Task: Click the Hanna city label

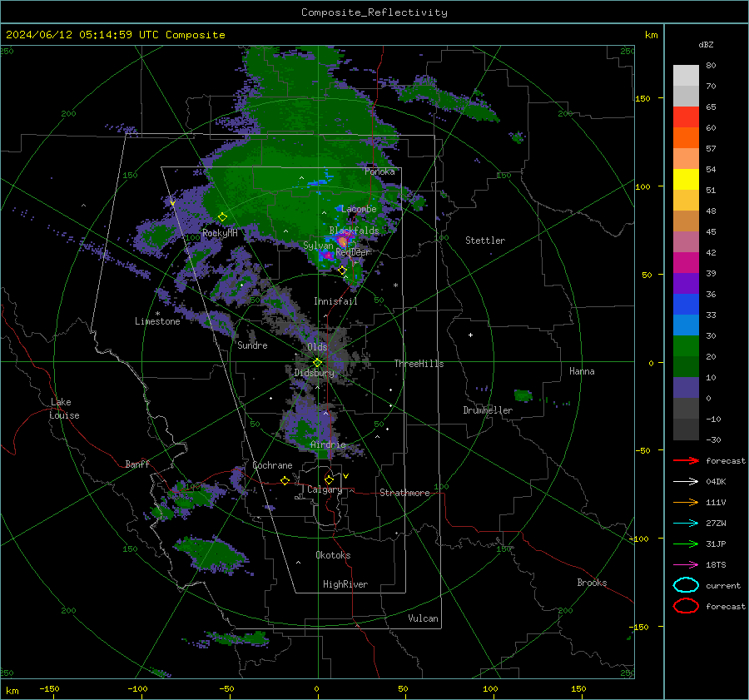Action: tap(582, 371)
